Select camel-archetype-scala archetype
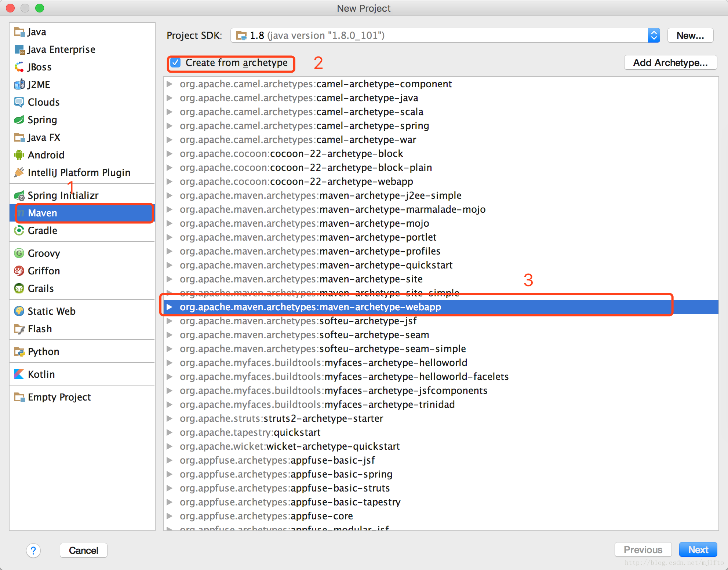This screenshot has width=728, height=570. 441,112
